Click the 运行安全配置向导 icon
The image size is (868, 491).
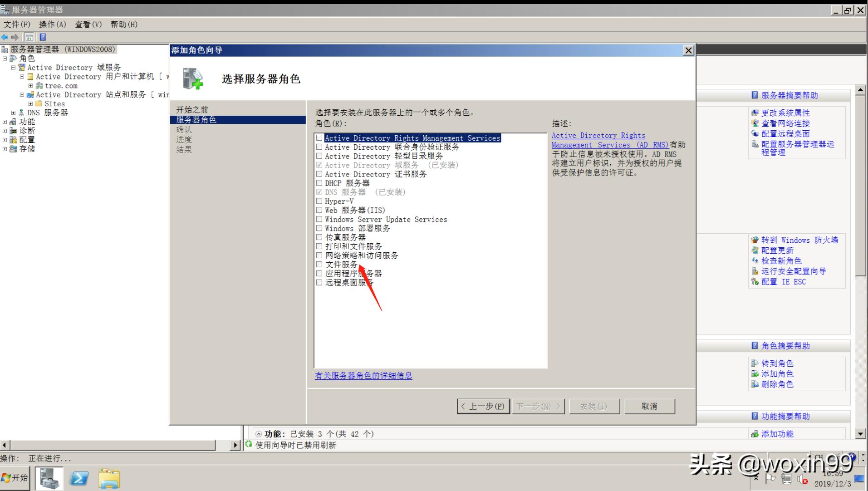755,271
